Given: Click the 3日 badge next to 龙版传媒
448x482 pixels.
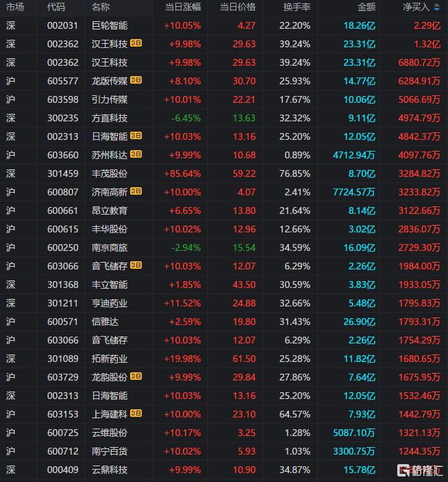Looking at the screenshot, I should pos(136,80).
